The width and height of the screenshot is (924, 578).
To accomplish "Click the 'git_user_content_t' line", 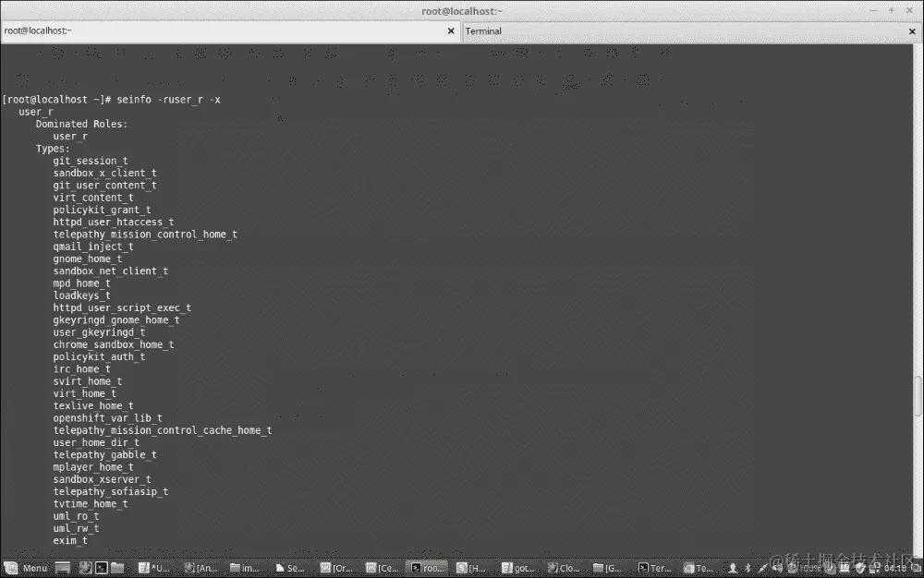I will coord(105,186).
